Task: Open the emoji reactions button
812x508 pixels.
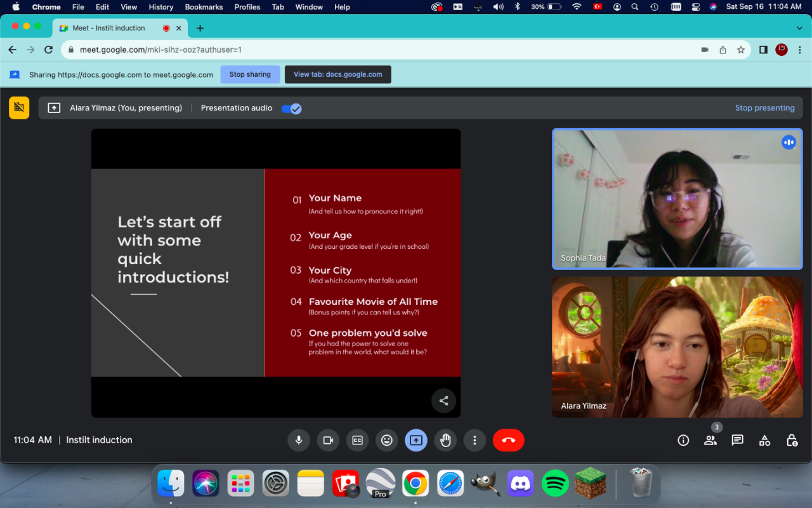Action: point(386,440)
